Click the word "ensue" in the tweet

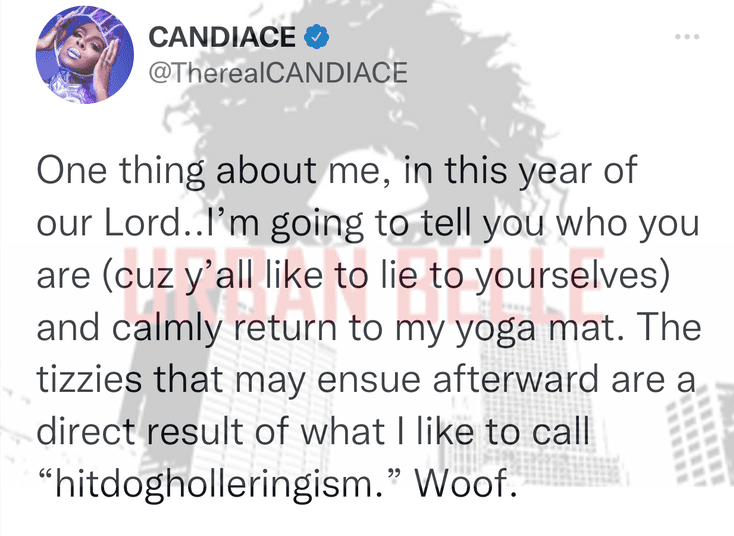click(x=369, y=381)
